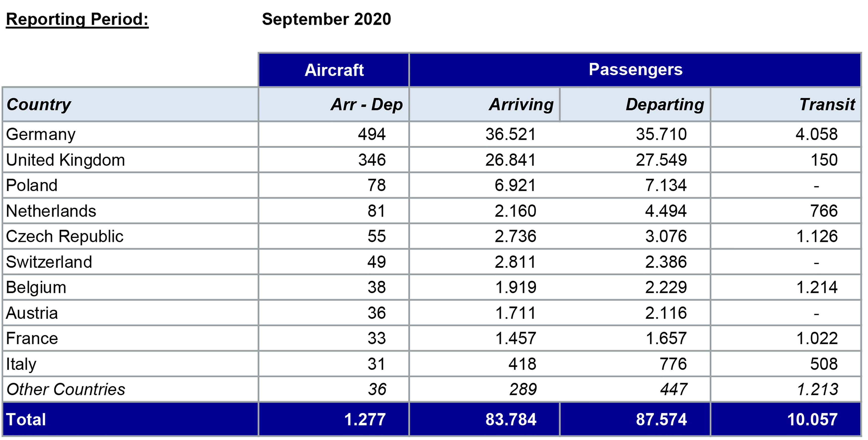Click Poland's arriving passengers value 6.921

[515, 185]
